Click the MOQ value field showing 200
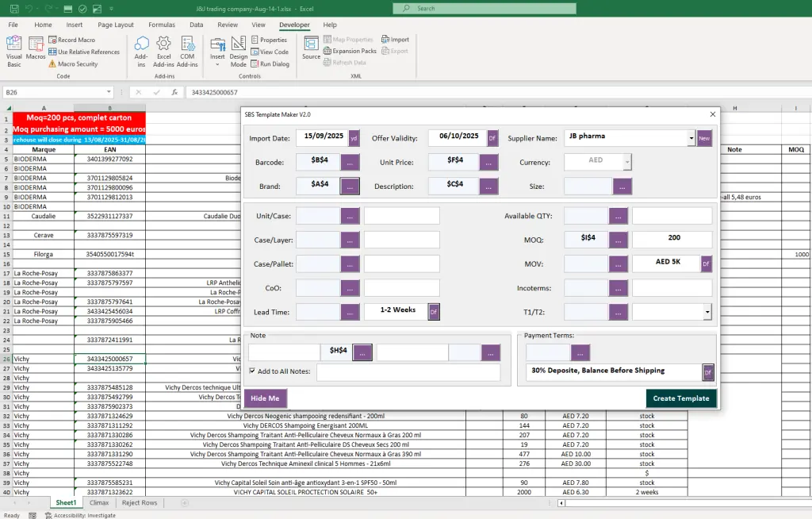The width and height of the screenshot is (812, 519). 672,238
